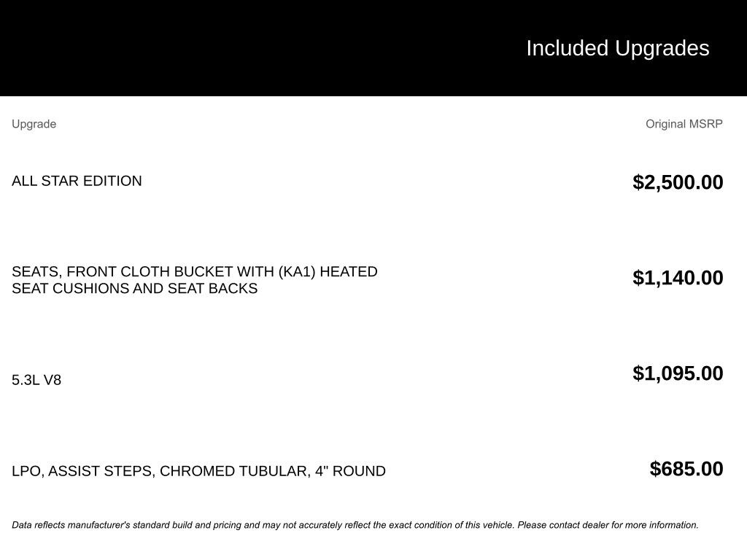Click the $1,140.00 price
Viewport: 747px width, 560px height.
point(678,278)
